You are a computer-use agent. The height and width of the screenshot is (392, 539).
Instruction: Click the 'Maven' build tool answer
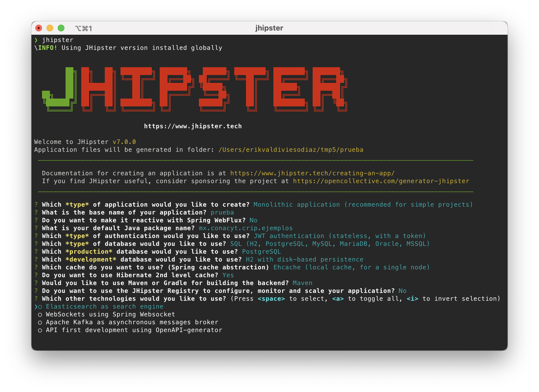tap(303, 283)
